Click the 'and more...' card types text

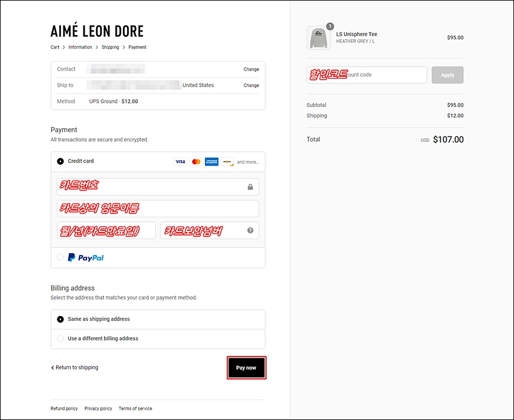point(248,162)
